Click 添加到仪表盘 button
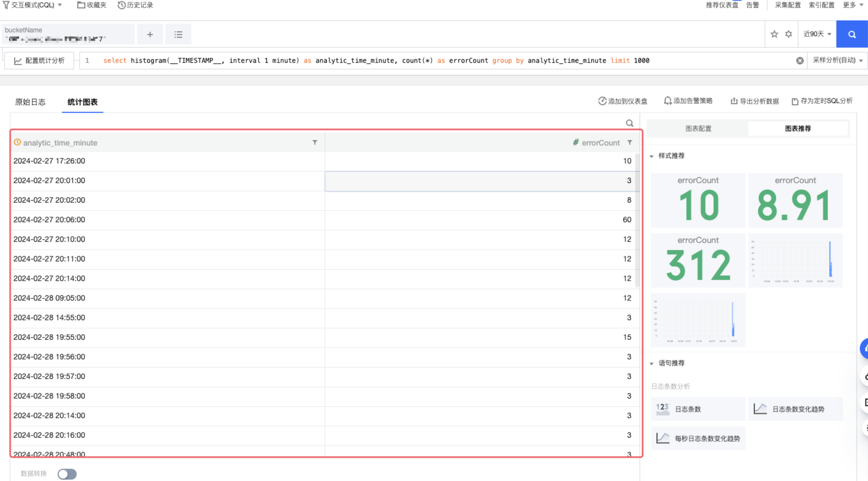 tap(622, 101)
